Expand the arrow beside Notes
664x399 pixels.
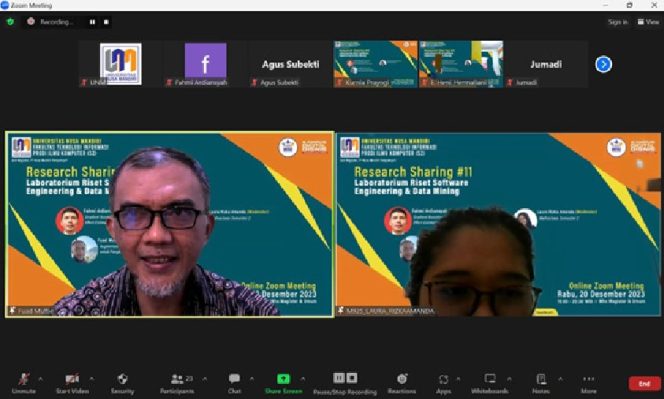click(x=560, y=379)
